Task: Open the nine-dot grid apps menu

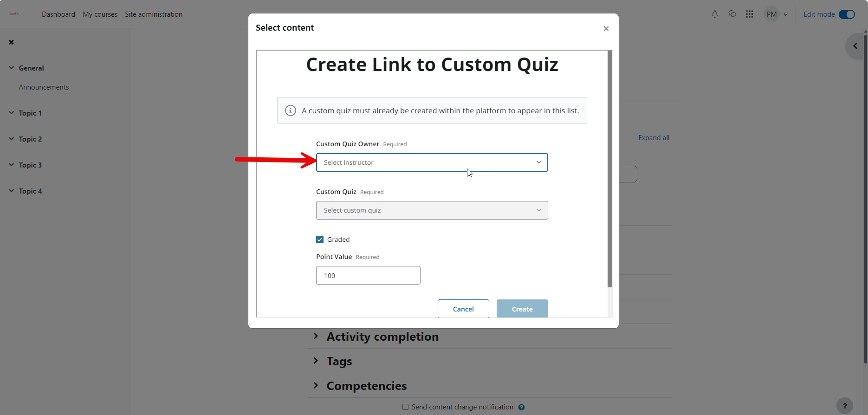Action: 750,14
